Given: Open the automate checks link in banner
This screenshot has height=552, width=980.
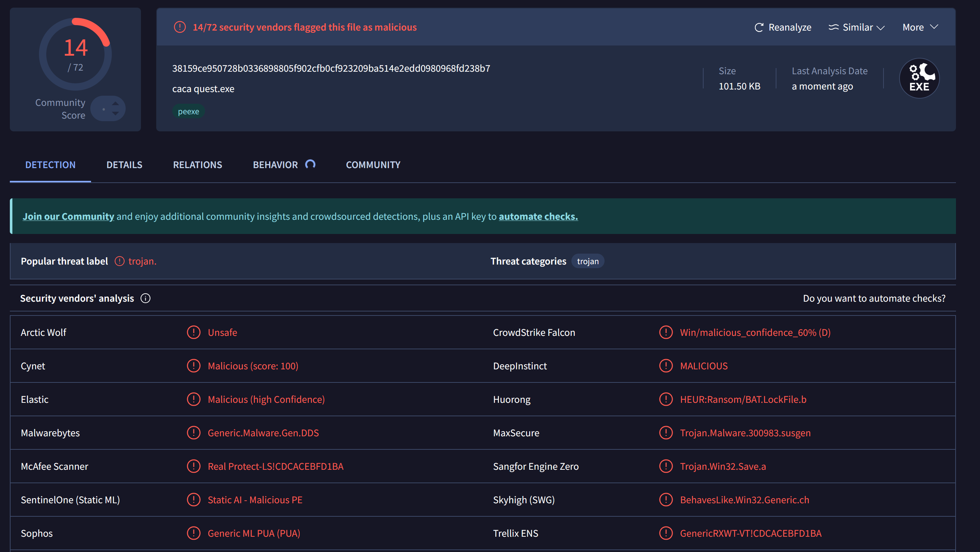Looking at the screenshot, I should pos(538,216).
